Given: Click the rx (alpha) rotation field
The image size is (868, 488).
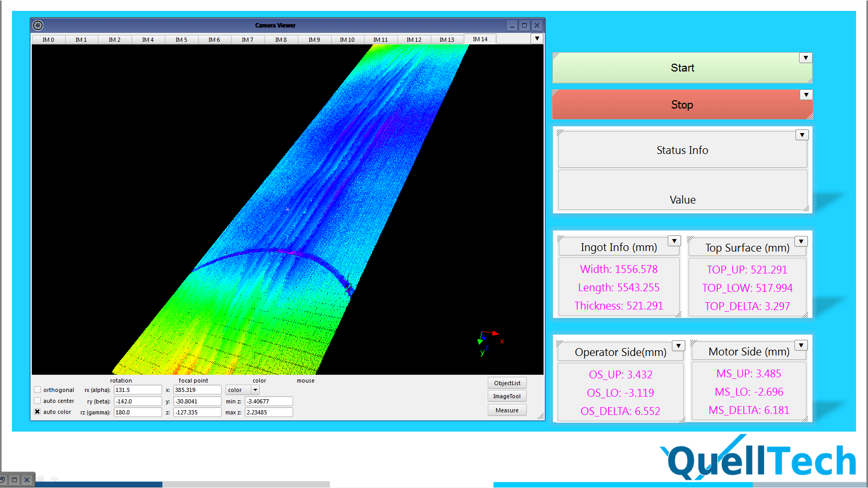Looking at the screenshot, I should [x=138, y=390].
